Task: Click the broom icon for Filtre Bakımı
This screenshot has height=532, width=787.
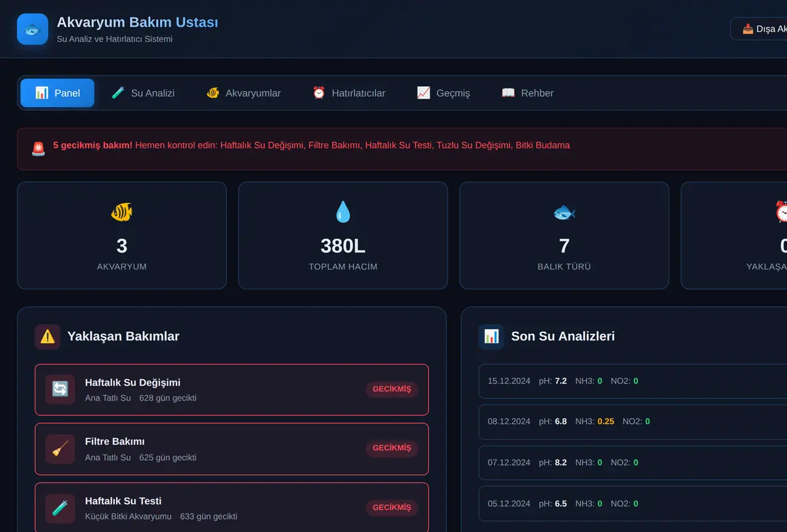Action: (60, 449)
